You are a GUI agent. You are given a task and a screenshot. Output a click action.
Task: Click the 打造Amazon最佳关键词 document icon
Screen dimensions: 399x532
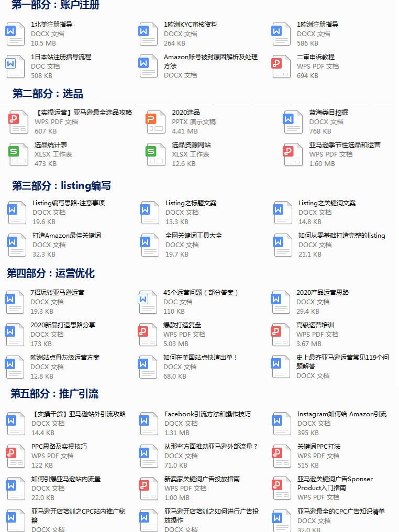coord(17,245)
